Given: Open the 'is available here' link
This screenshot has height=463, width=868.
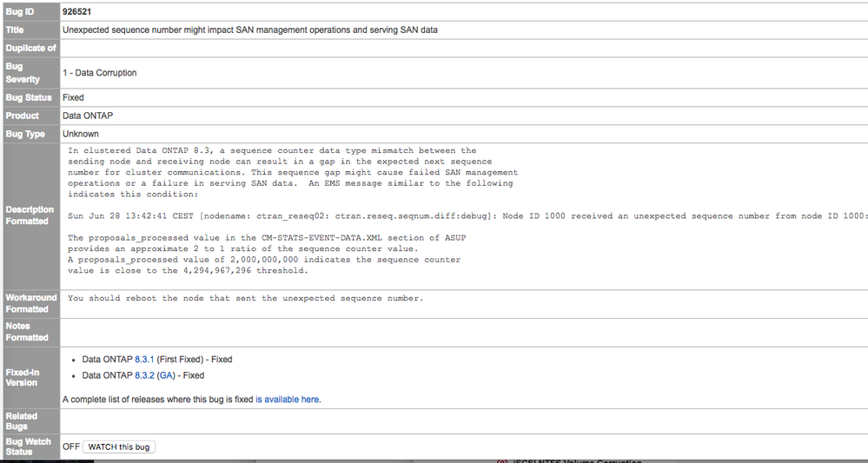Looking at the screenshot, I should click(x=288, y=400).
